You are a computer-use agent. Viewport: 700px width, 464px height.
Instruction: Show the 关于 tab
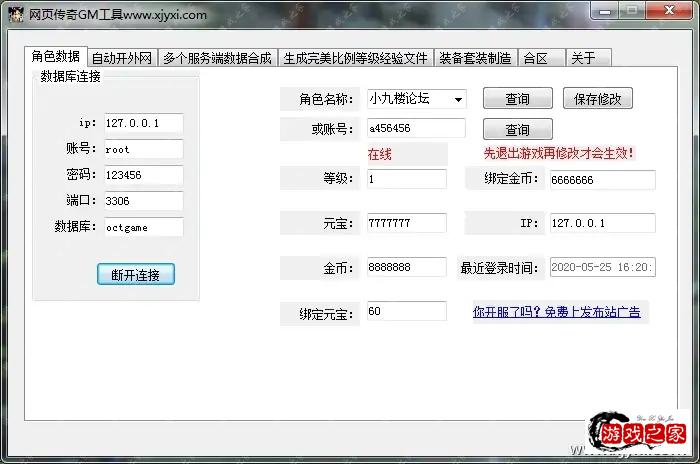(588, 58)
